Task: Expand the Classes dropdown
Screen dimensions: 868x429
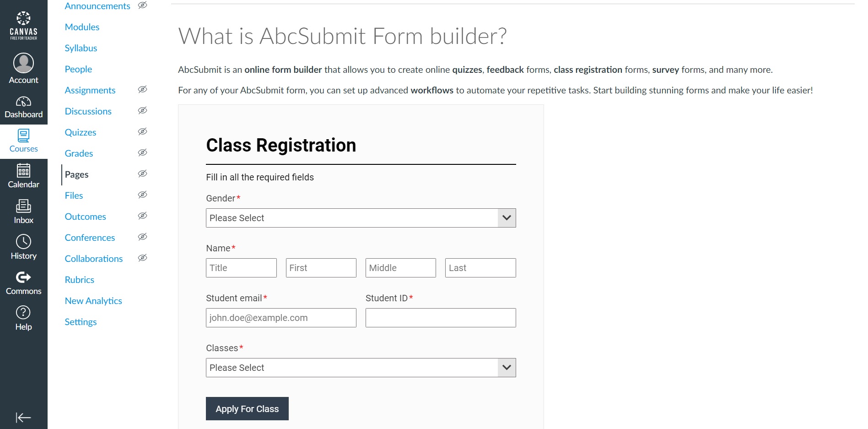Action: click(361, 368)
